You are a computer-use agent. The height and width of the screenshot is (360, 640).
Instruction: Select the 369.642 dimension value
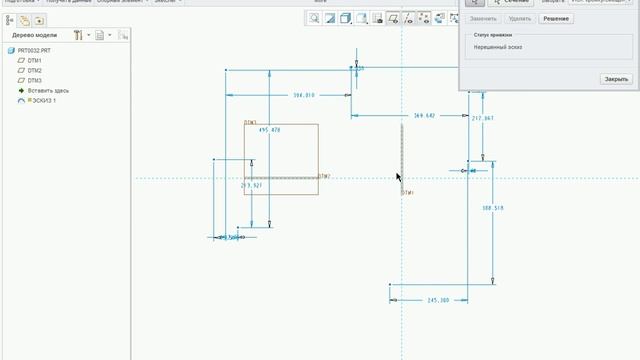[x=424, y=116]
